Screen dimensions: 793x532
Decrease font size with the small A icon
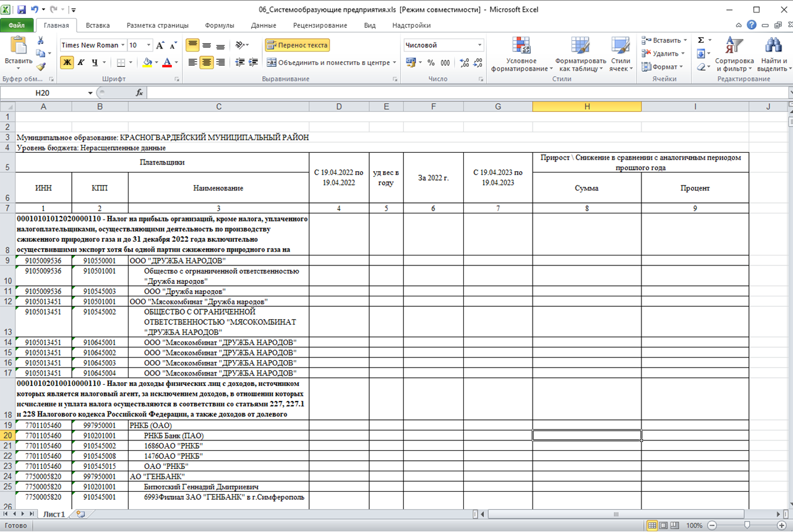click(174, 45)
